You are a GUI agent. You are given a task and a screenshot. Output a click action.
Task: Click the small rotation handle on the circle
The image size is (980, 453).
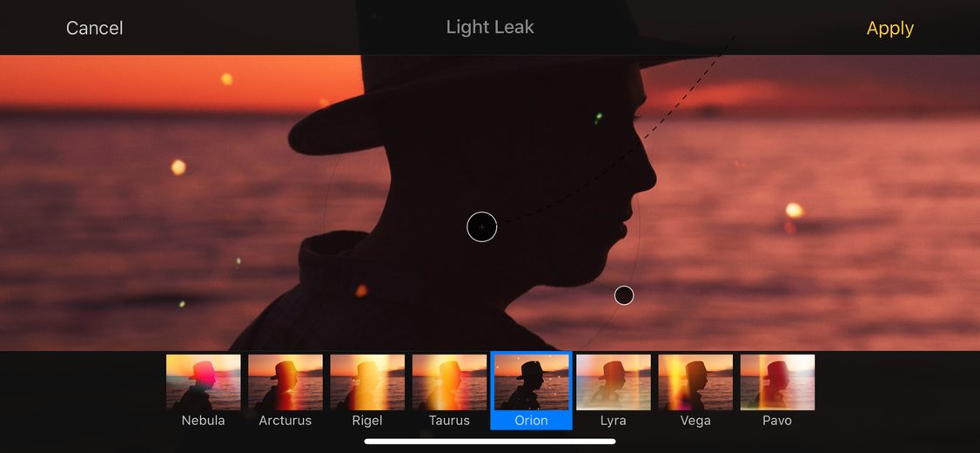pyautogui.click(x=624, y=295)
